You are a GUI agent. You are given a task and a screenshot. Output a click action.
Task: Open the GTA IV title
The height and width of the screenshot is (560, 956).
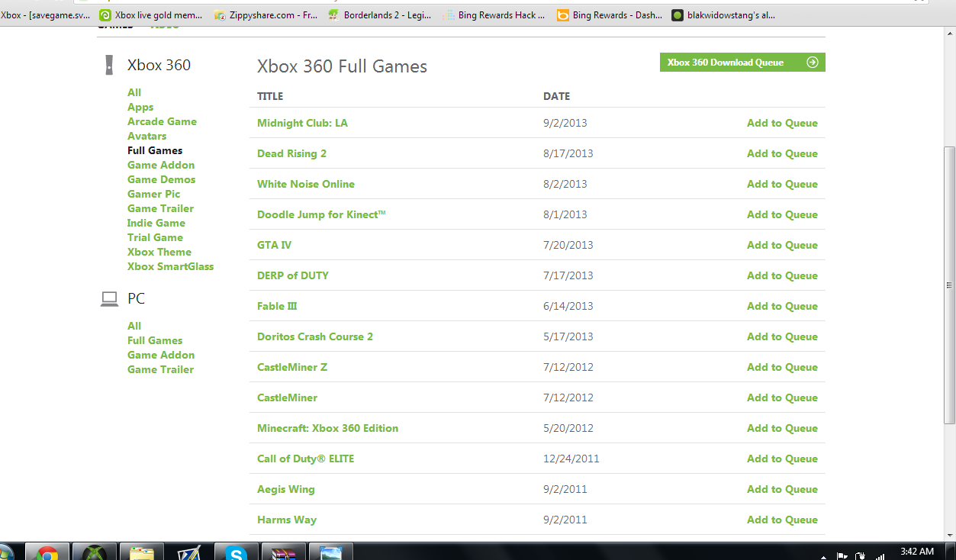274,245
